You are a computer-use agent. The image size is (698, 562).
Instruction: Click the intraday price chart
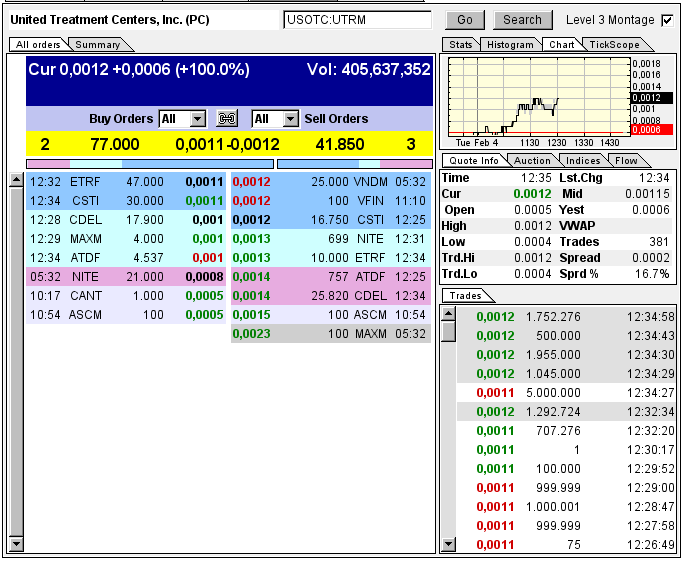[538, 95]
